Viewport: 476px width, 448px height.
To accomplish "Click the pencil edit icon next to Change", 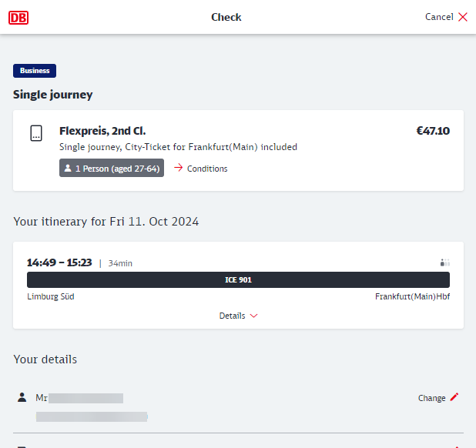I will 454,396.
